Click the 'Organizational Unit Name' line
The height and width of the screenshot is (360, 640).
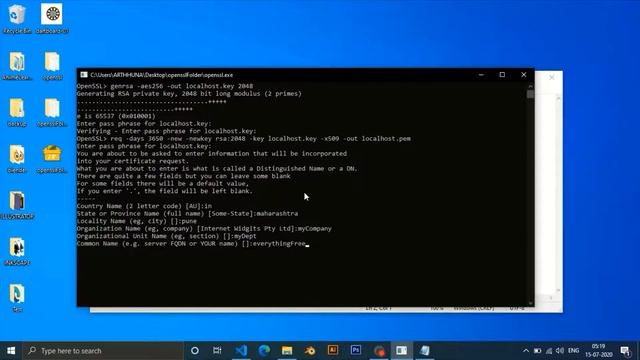[166, 236]
